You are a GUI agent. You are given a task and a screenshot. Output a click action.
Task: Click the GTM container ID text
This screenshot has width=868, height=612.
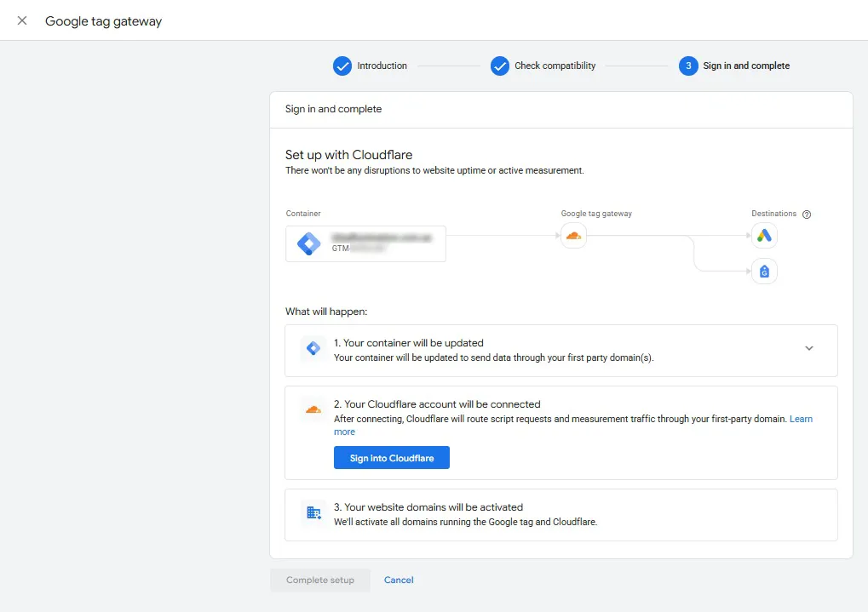click(358, 249)
